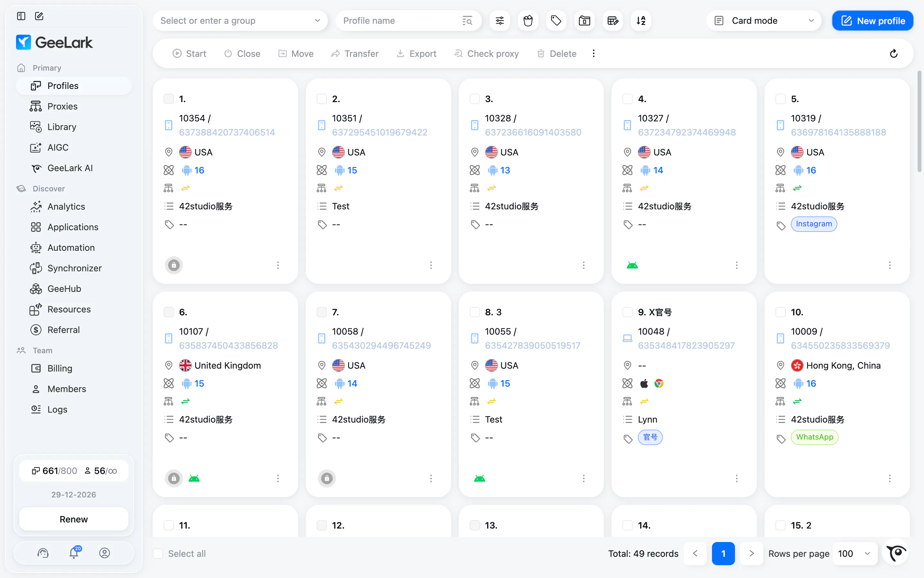
Task: Click the profile search icon in name field
Action: (x=467, y=21)
